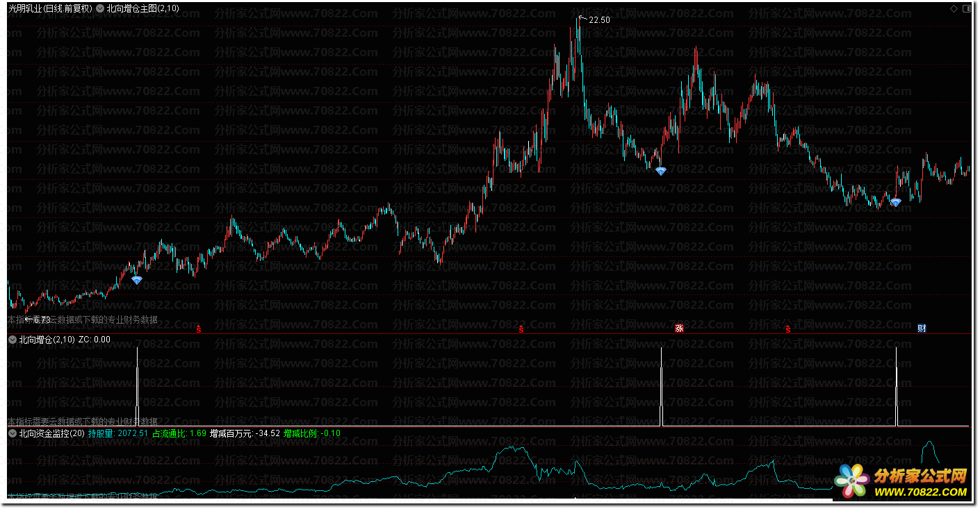
Task: Toggle the side panel icon at top right
Action: click(x=965, y=8)
